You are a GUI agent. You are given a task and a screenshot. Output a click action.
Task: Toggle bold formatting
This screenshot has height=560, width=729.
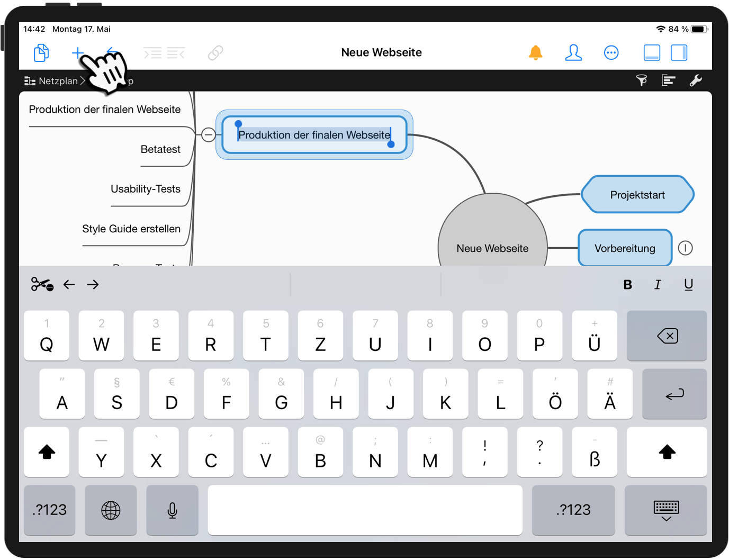[x=627, y=285]
